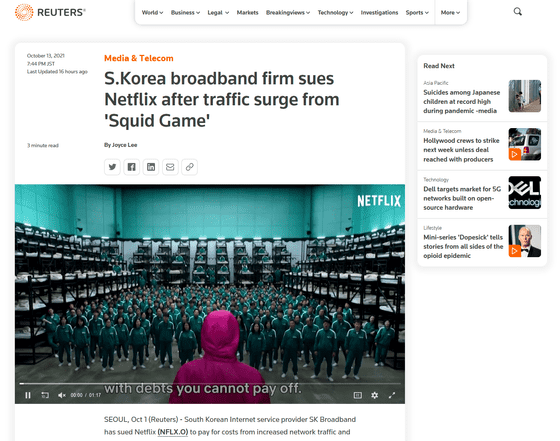Click the 'Read Next' heading
The image size is (560, 441).
[x=439, y=66]
